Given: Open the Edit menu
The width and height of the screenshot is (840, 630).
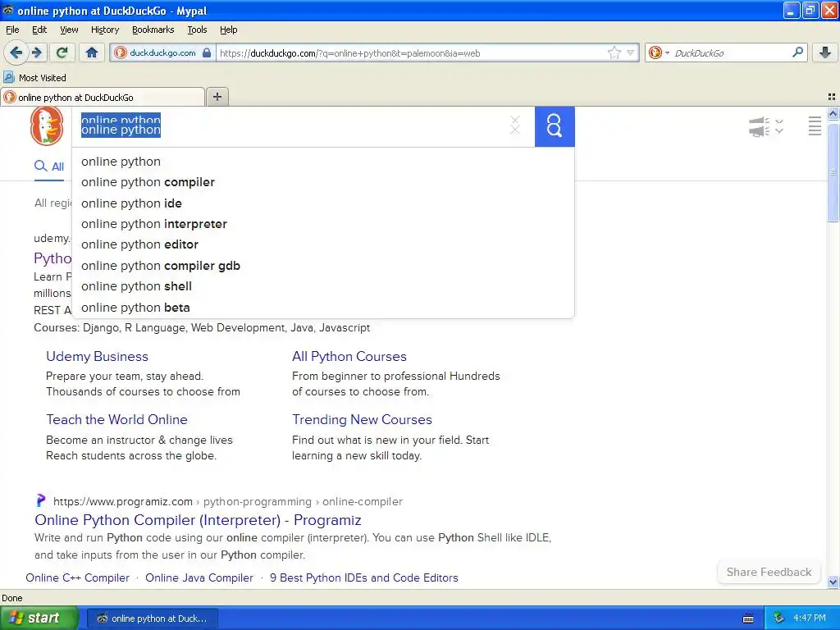Looking at the screenshot, I should pos(39,30).
